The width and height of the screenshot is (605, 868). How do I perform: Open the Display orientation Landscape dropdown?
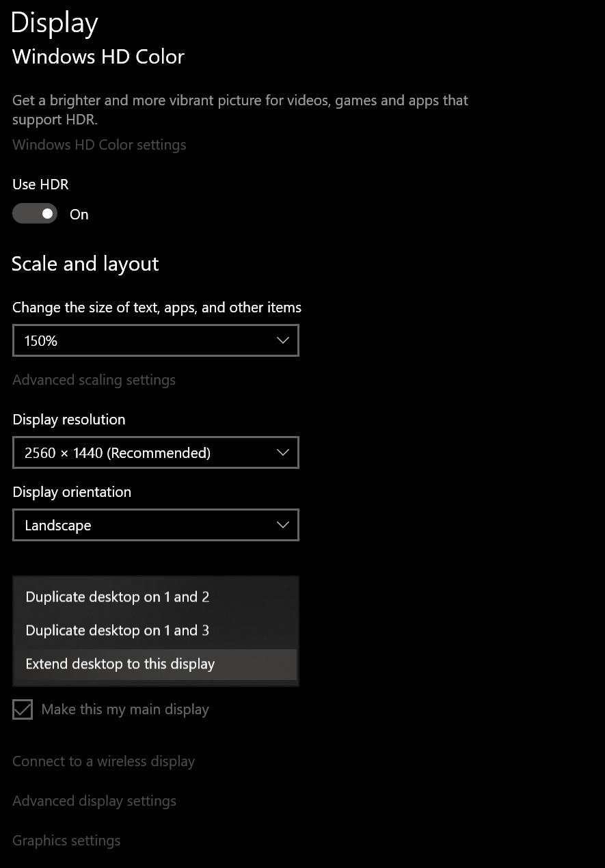click(x=156, y=525)
